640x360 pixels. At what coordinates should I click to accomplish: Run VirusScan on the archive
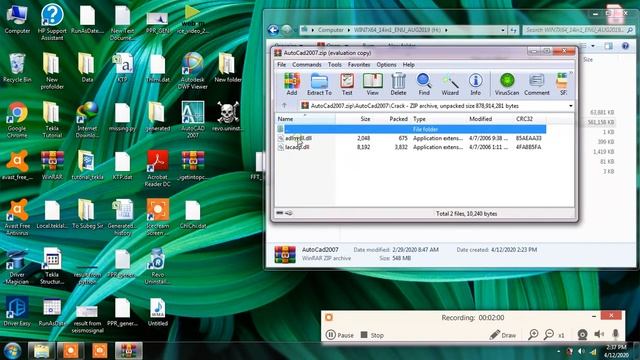tap(507, 84)
